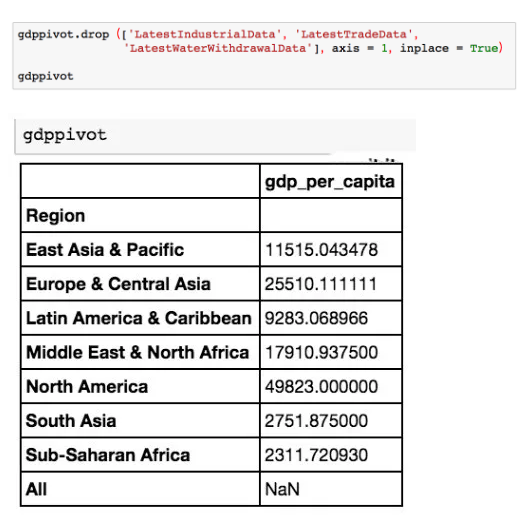Viewport: 528px width, 521px height.
Task: Select the gdp_per_capita column header
Action: [330, 182]
